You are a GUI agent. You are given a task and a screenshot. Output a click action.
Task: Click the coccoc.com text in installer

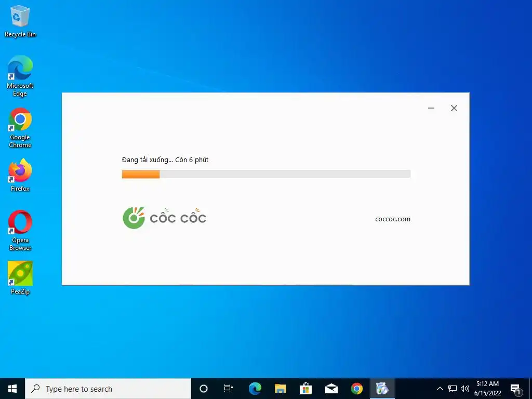pyautogui.click(x=393, y=219)
